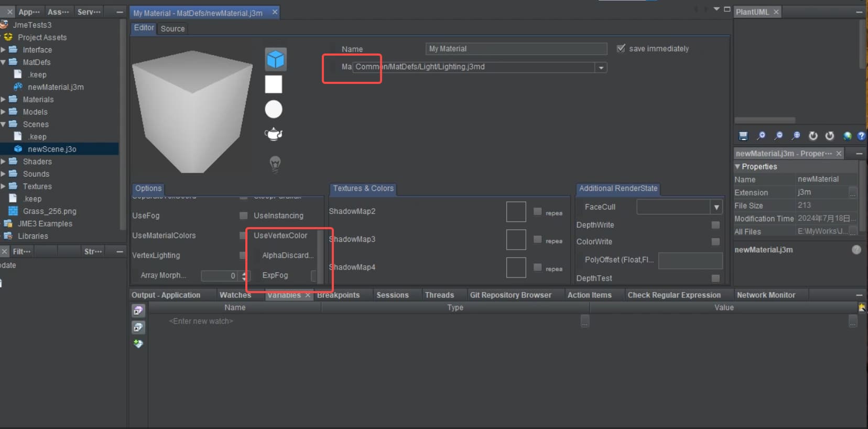This screenshot has height=429, width=868.
Task: Zoom out on the PlantUML diagram
Action: (x=778, y=136)
